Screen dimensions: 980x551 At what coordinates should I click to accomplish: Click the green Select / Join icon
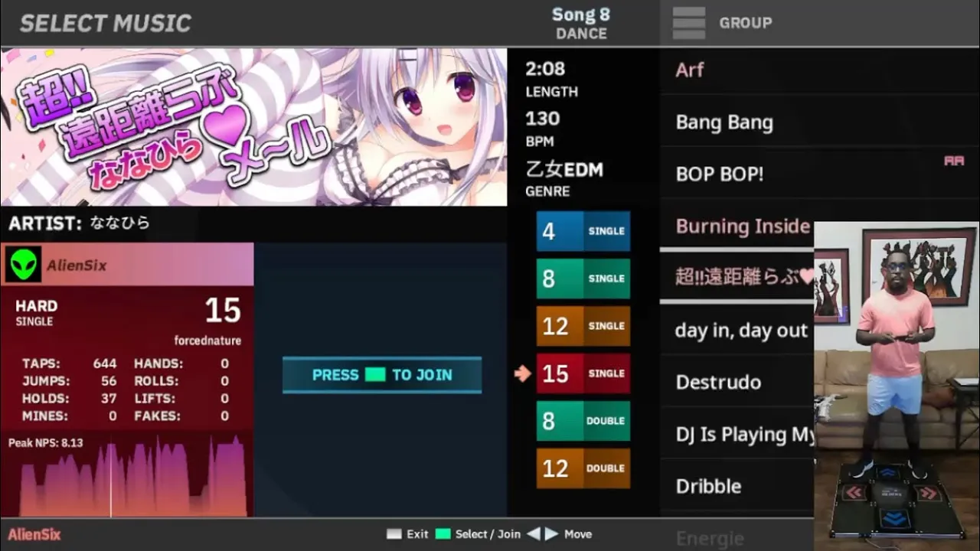tap(443, 534)
